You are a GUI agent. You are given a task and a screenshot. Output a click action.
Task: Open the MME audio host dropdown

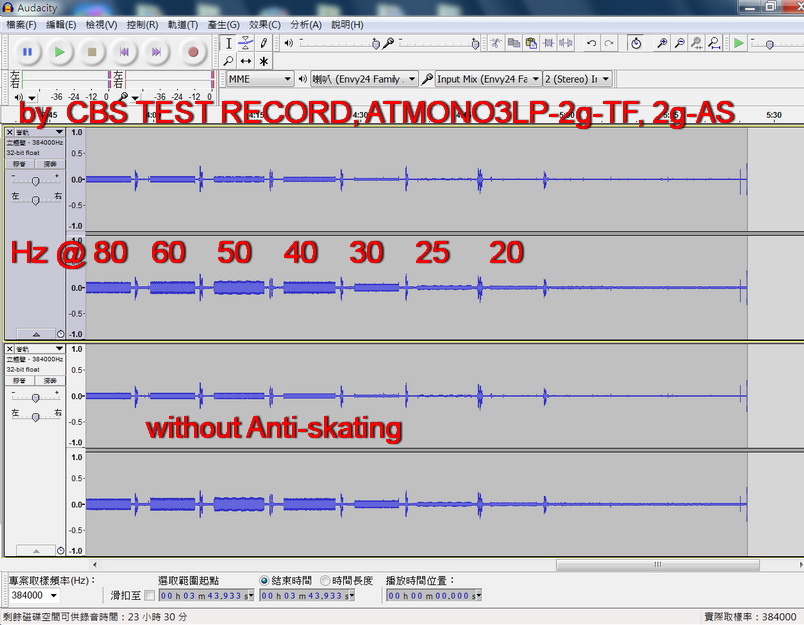(x=260, y=79)
